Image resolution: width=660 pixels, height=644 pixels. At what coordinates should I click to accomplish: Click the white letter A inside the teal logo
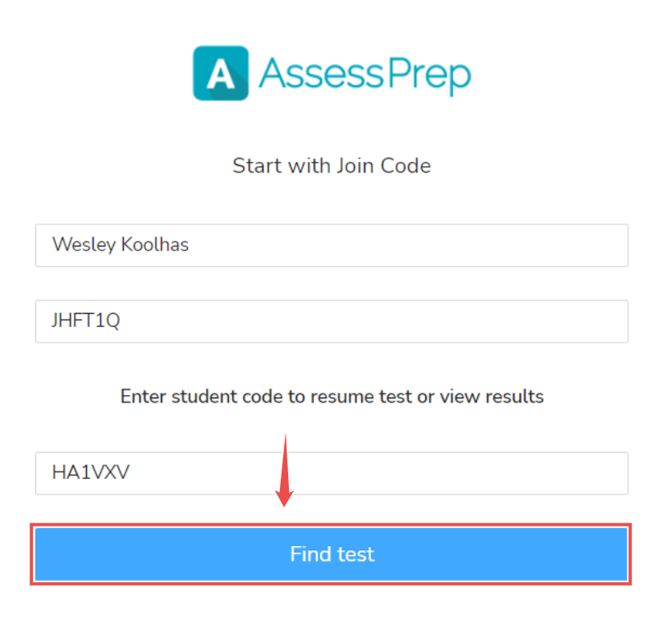click(221, 74)
